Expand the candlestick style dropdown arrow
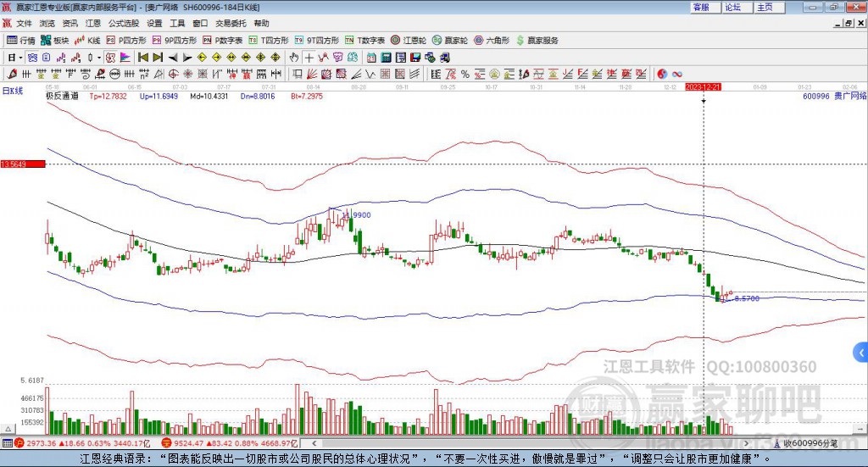Screen dimensions: 868x467 click(99, 58)
